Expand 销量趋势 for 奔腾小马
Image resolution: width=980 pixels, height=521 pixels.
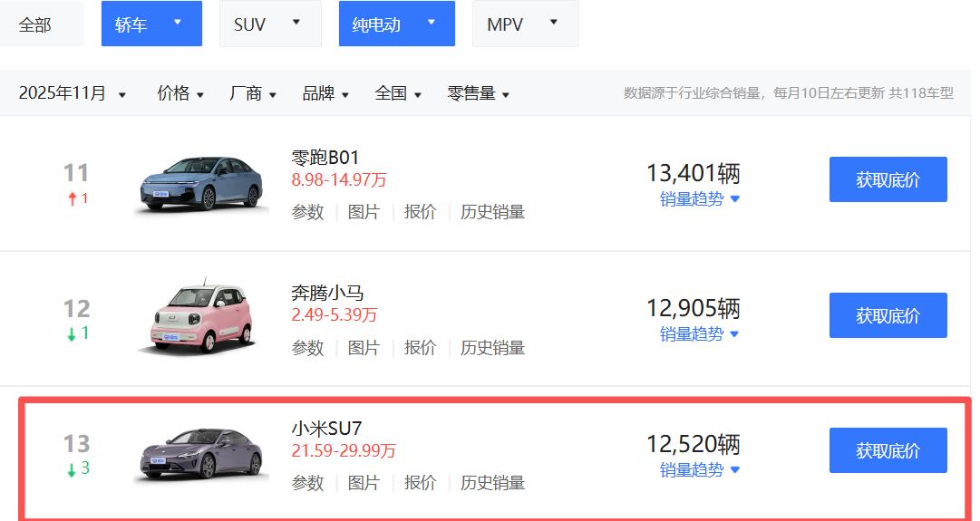(x=699, y=334)
